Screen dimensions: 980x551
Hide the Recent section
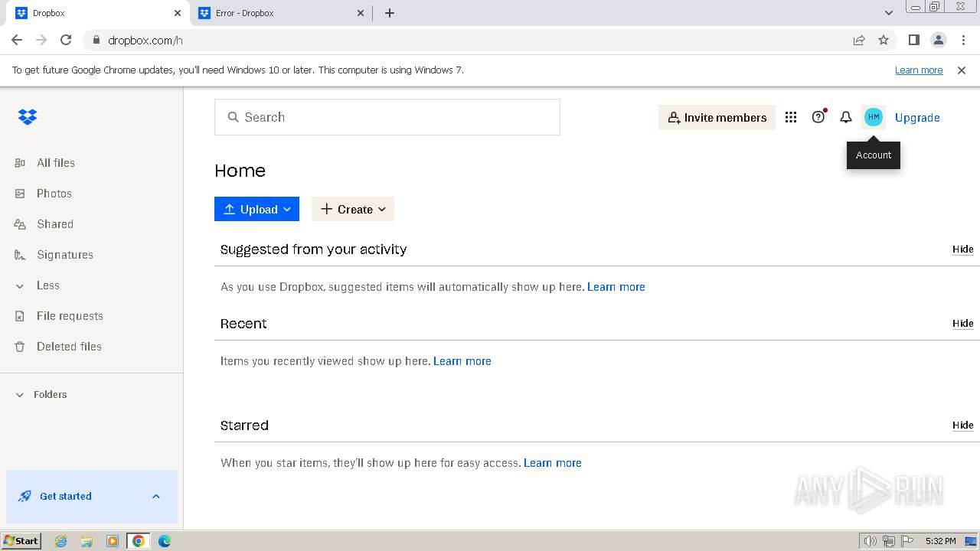pos(963,324)
